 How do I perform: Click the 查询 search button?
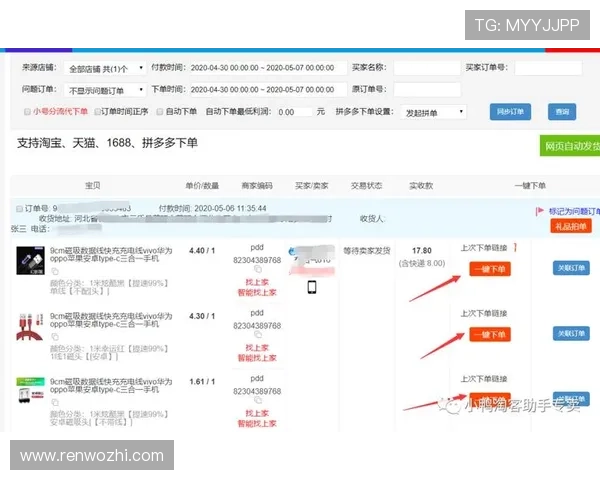(562, 112)
